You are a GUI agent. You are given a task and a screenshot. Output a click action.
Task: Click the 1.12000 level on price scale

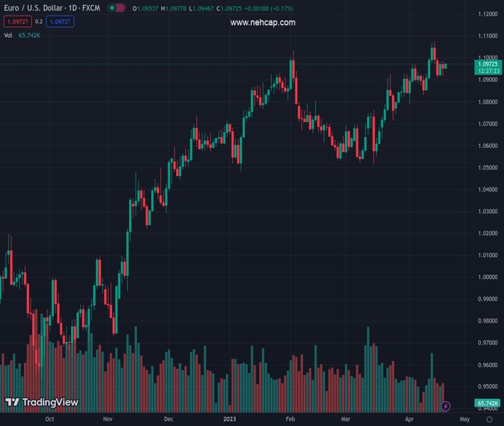tap(487, 14)
